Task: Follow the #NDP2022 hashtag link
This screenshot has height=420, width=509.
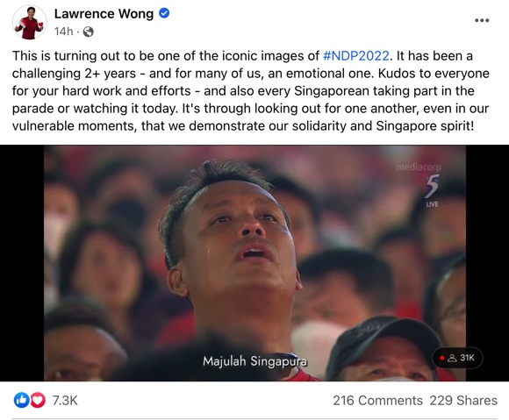Action: pos(356,56)
